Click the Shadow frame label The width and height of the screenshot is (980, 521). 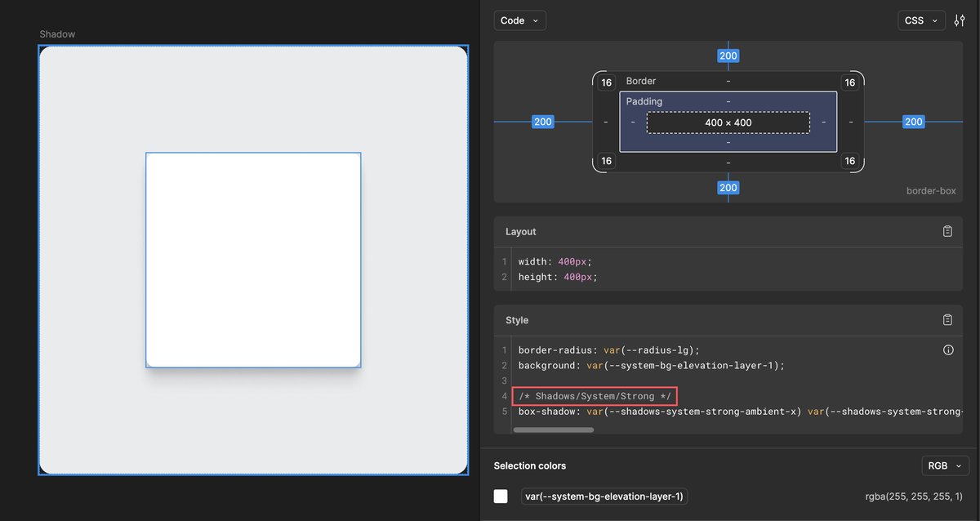[x=57, y=34]
